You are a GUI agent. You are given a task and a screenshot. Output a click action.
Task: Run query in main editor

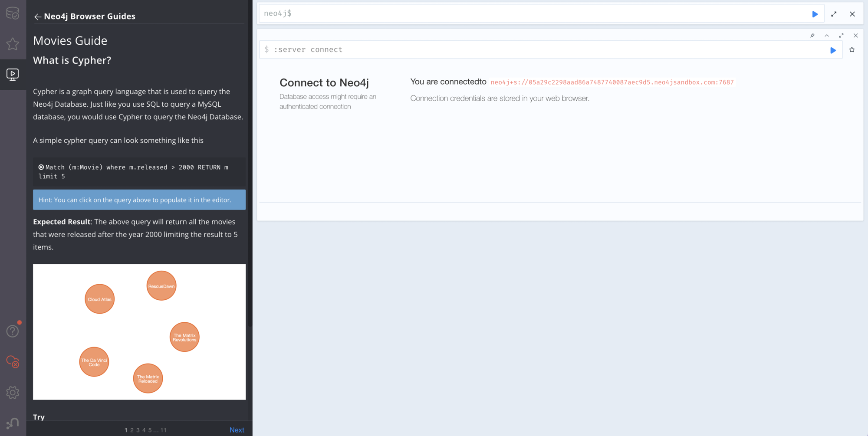(x=815, y=14)
